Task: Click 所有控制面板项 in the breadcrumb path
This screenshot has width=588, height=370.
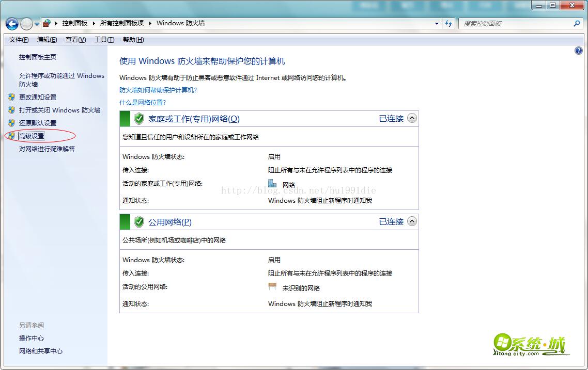Action: [121, 23]
